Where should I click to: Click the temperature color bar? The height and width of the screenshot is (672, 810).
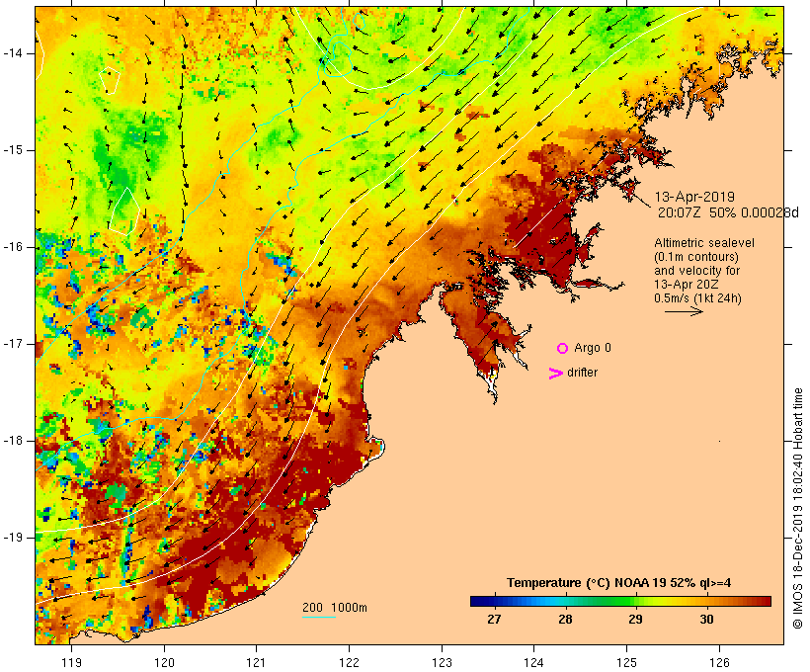pos(620,601)
